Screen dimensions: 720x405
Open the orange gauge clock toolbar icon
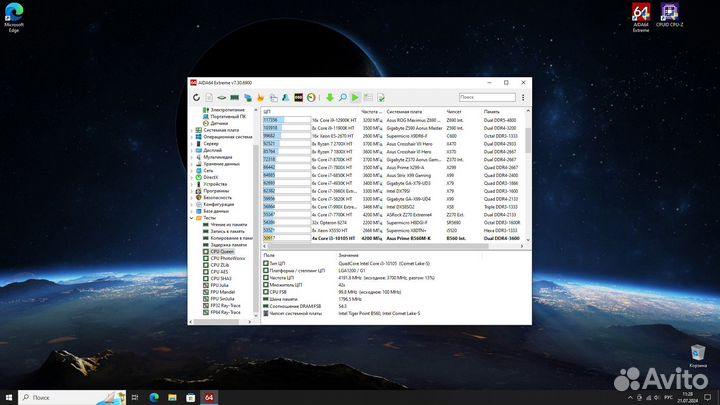pyautogui.click(x=311, y=97)
